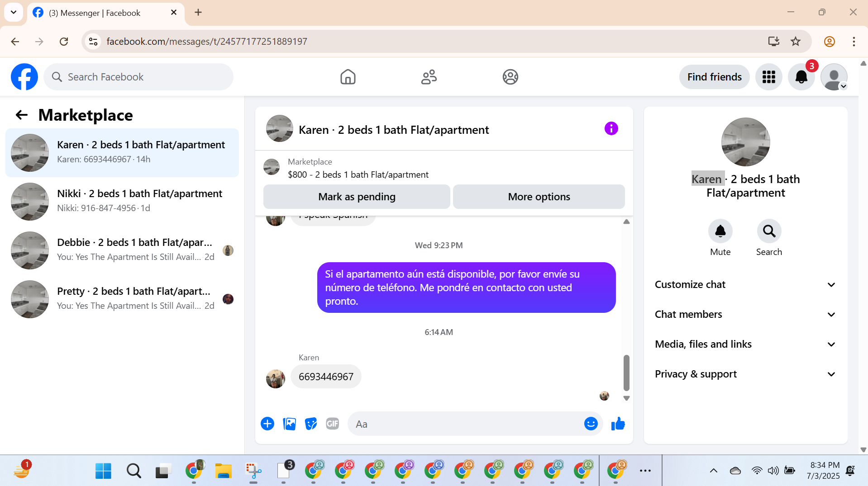Click the browser address bar URL
Screen dimensions: 868x486
click(207, 42)
